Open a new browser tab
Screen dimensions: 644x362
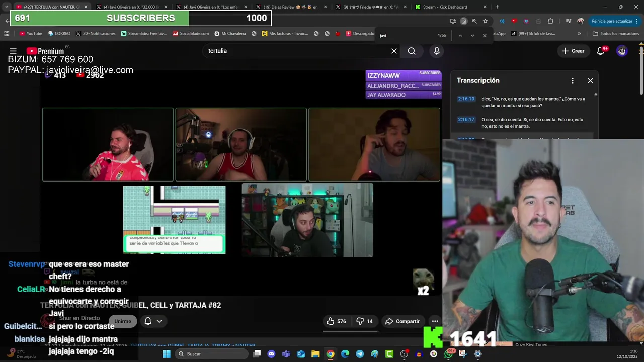click(497, 7)
